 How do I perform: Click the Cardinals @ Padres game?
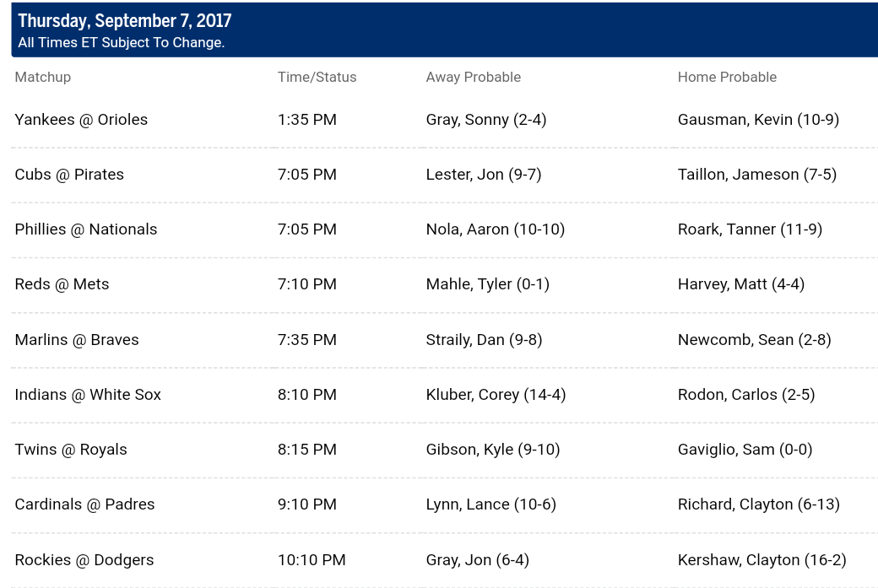[x=84, y=504]
